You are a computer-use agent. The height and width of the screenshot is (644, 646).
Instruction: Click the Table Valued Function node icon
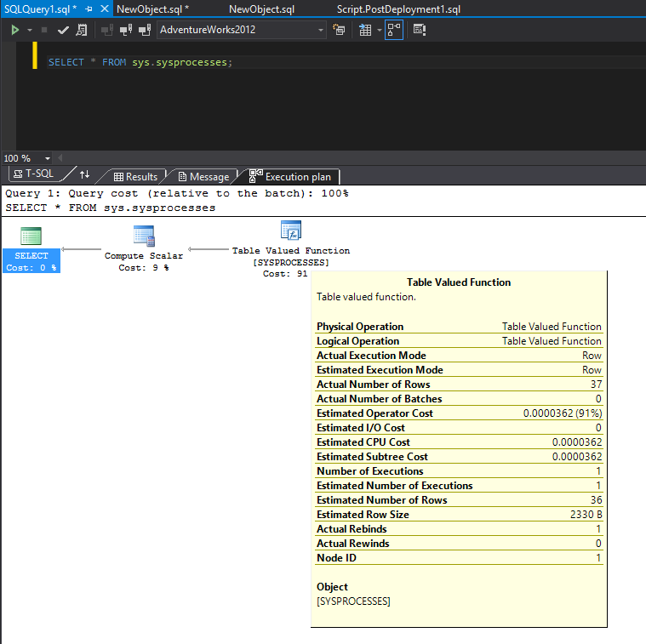[x=291, y=231]
